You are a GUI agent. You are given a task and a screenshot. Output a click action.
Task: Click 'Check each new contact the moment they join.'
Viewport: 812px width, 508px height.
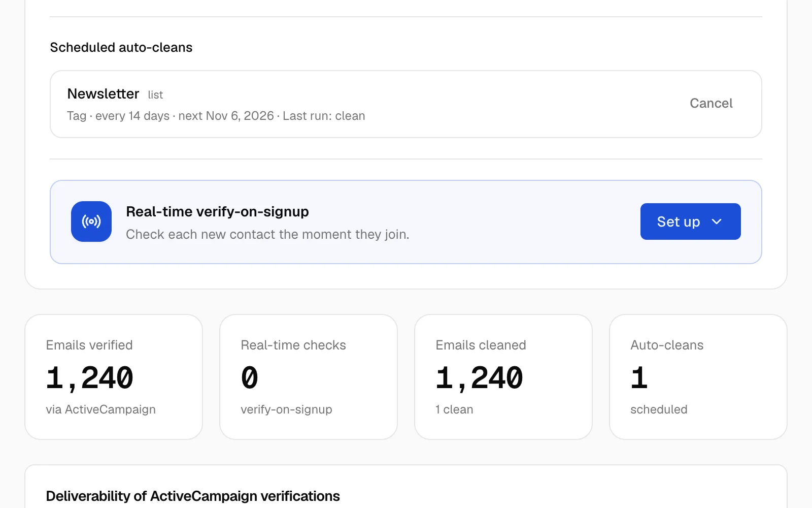tap(267, 234)
